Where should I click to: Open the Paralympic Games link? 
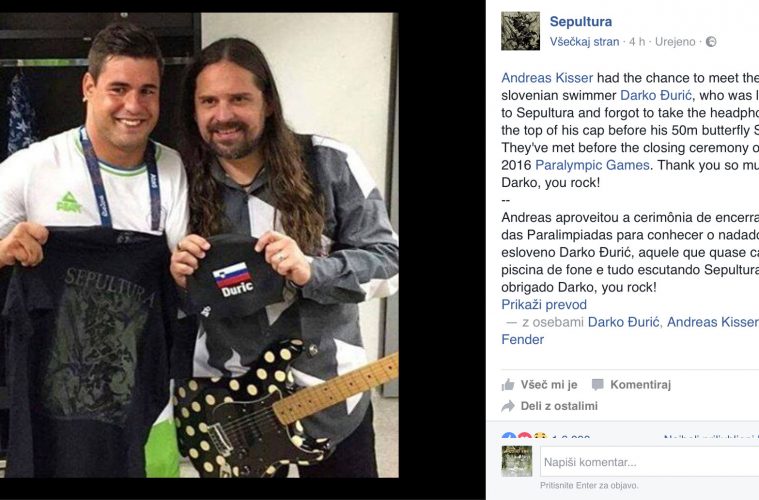click(x=592, y=165)
